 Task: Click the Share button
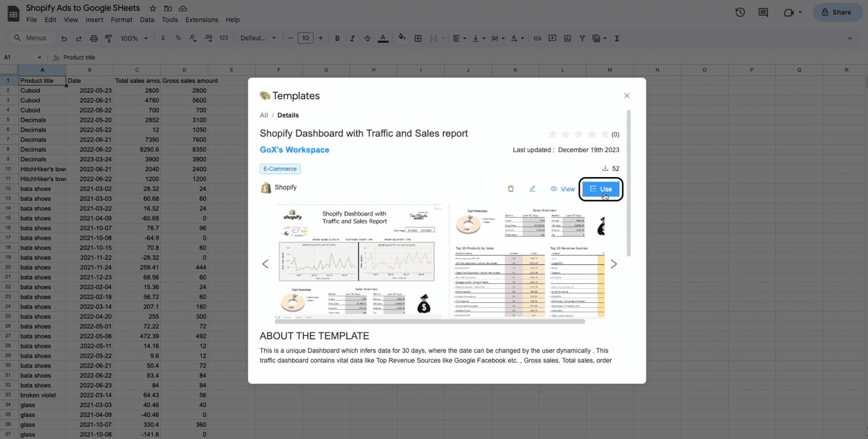(x=837, y=12)
